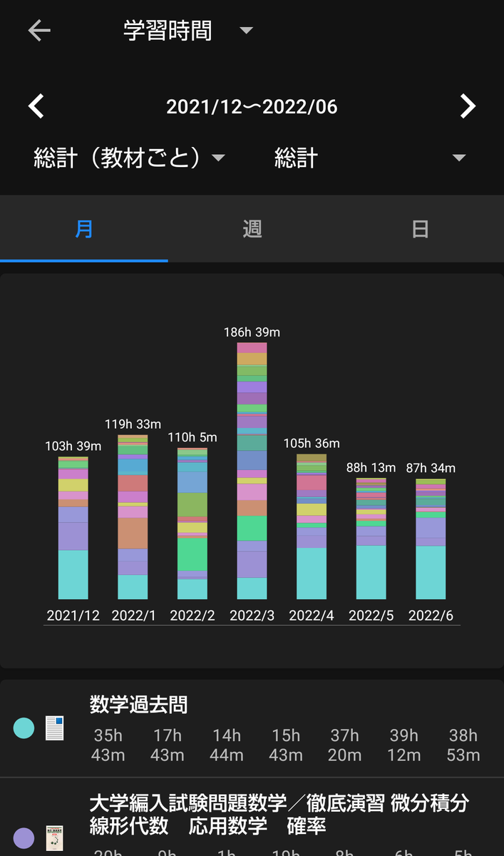Viewport: 504px width, 856px height.
Task: Tap the back arrow icon
Action: click(x=39, y=31)
